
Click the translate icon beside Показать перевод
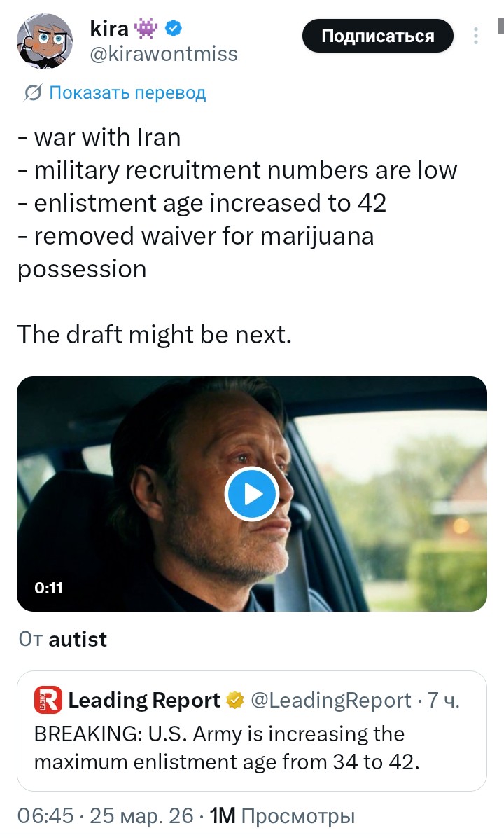pos(32,92)
